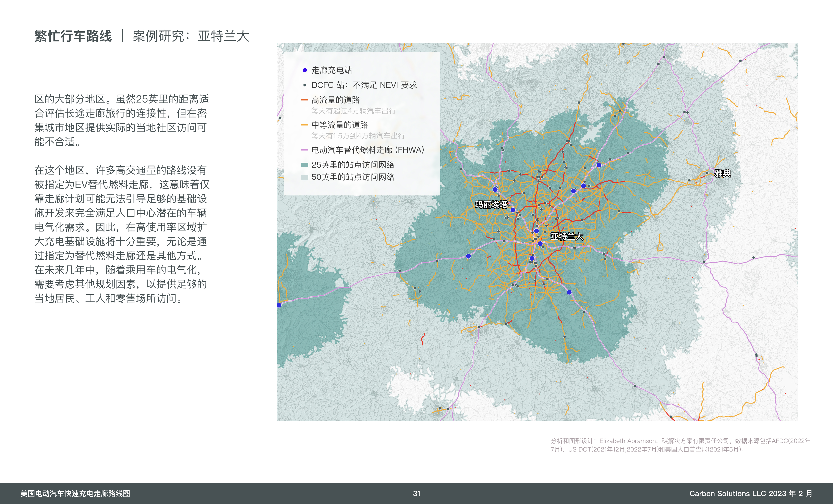The image size is (833, 504).
Task: Click the 雅典 city label on map
Action: tap(722, 173)
